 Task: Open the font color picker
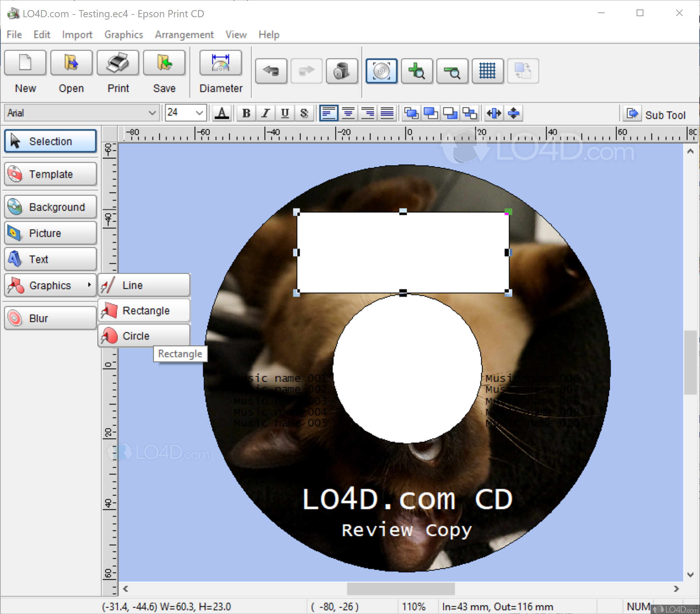pos(222,113)
